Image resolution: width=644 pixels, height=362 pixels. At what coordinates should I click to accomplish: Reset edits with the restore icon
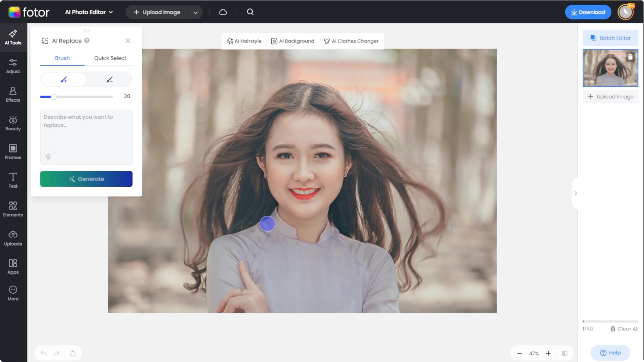pos(73,353)
